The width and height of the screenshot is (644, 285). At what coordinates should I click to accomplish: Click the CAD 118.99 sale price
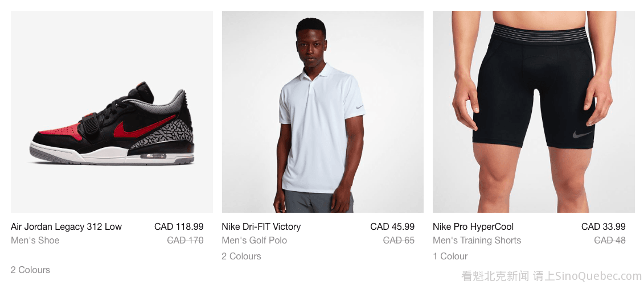coord(179,226)
